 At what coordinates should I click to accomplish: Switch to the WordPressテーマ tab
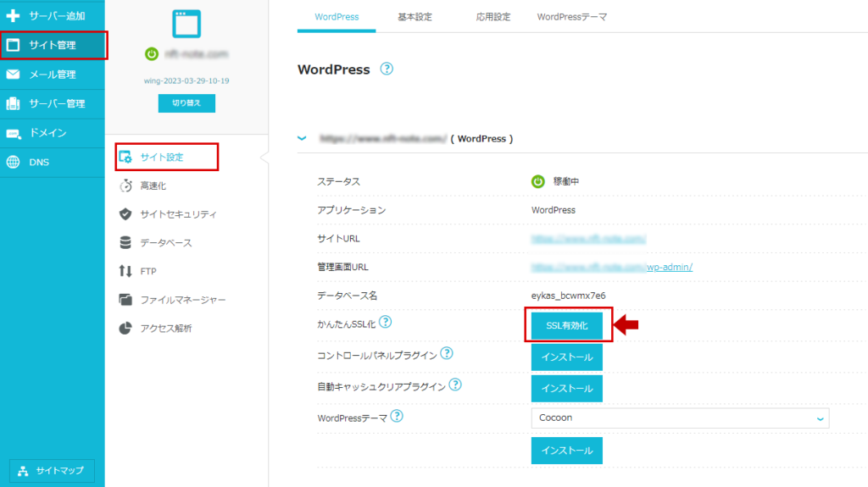tap(572, 17)
